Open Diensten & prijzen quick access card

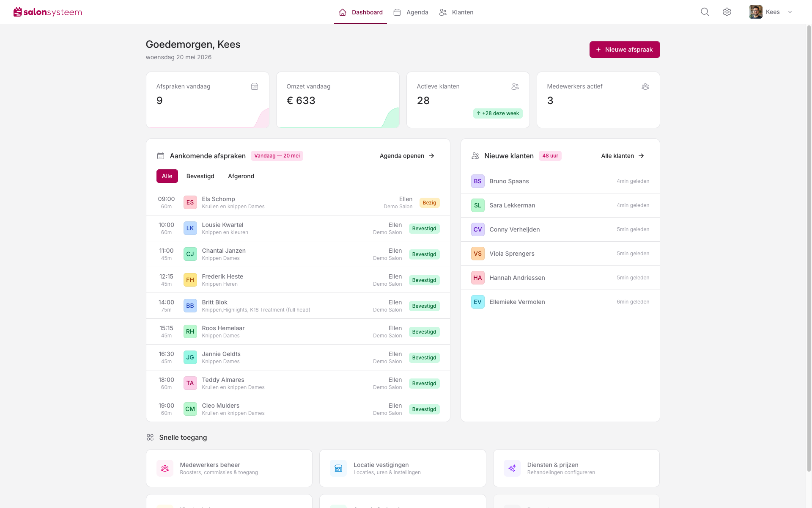click(x=576, y=468)
